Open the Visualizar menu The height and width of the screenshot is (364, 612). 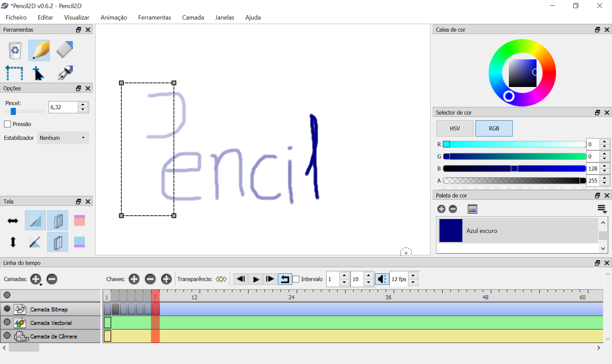pos(77,18)
